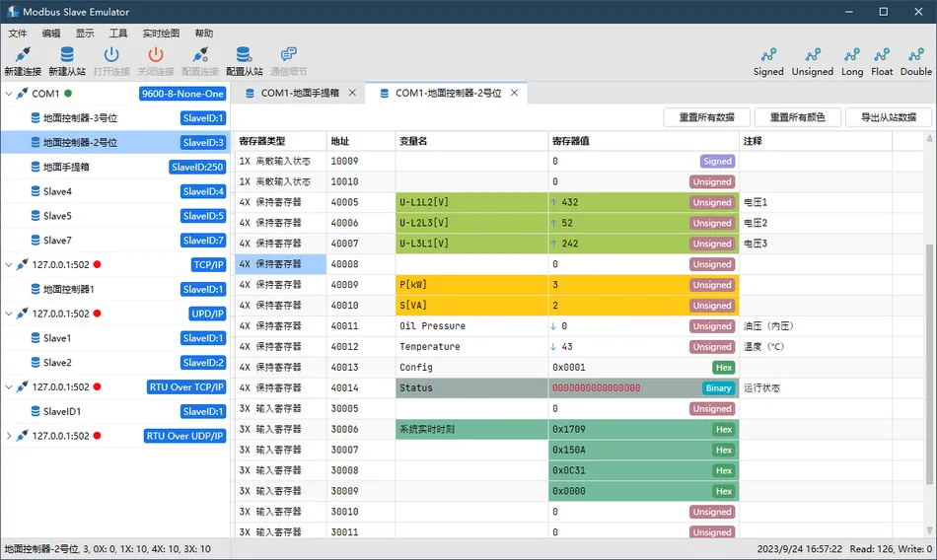Viewport: 937px width, 560px height.
Task: Click database icon beside Slave2
Action: tap(36, 362)
